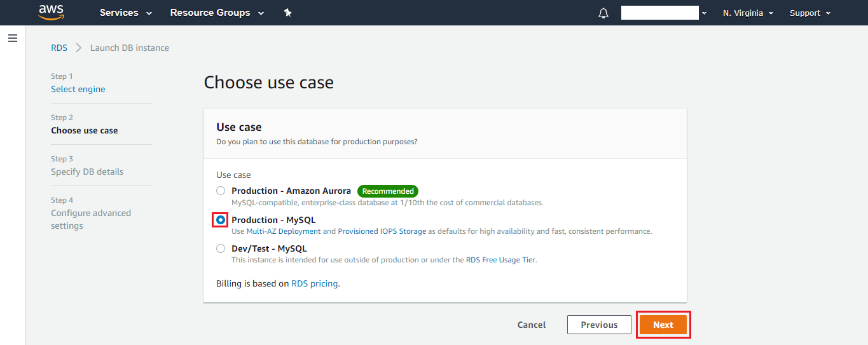Open the account name dropdown
868x345 pixels.
(x=664, y=13)
